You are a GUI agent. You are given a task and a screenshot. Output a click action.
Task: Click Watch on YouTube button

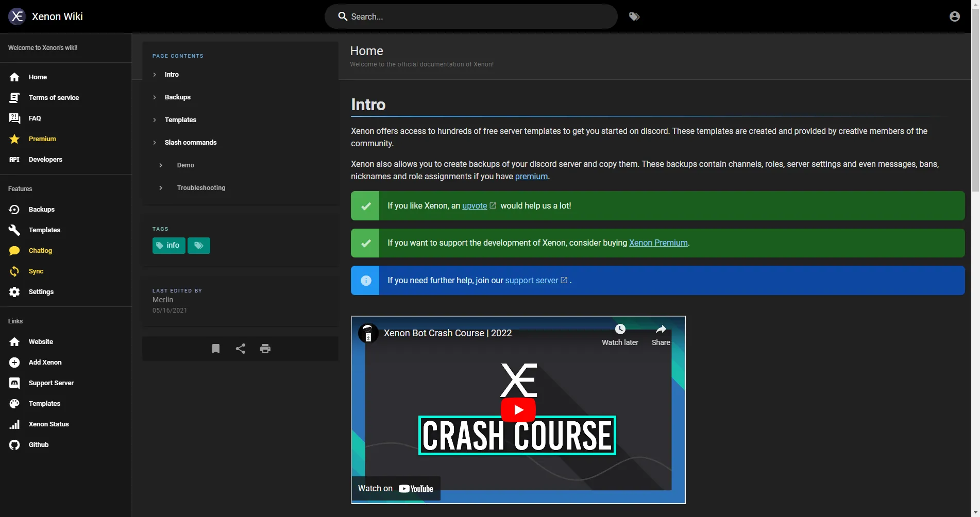[396, 489]
